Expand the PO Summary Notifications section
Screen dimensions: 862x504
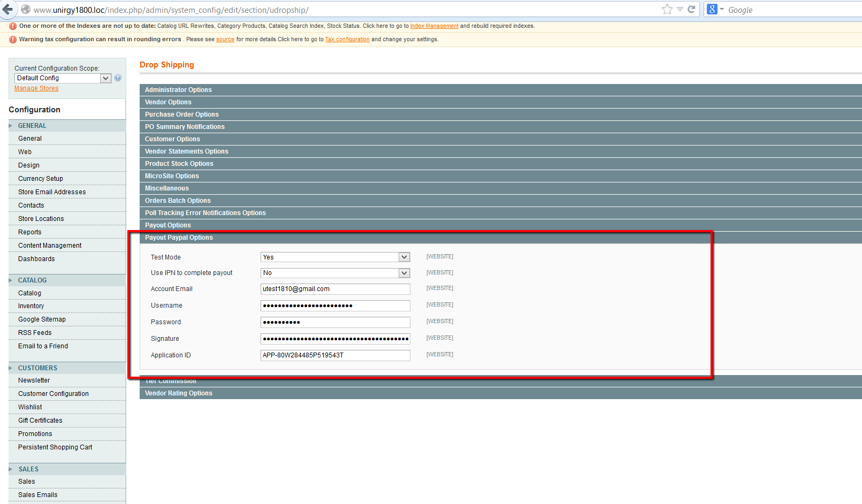pos(501,127)
